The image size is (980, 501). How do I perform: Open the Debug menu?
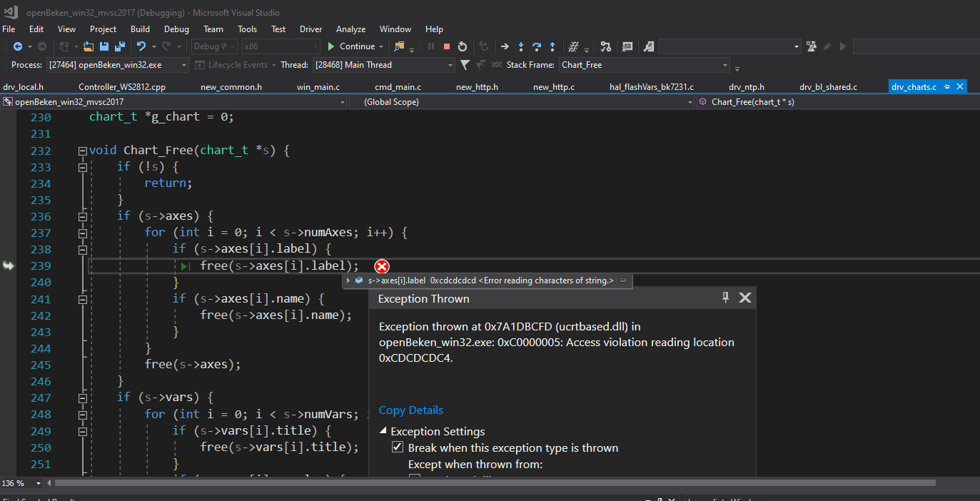(x=176, y=29)
